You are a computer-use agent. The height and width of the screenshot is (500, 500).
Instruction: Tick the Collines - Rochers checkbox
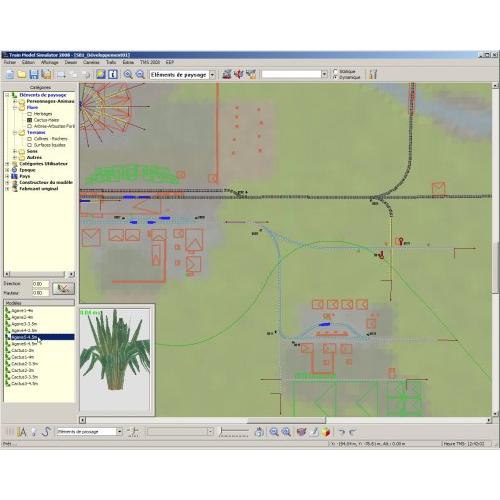29,139
